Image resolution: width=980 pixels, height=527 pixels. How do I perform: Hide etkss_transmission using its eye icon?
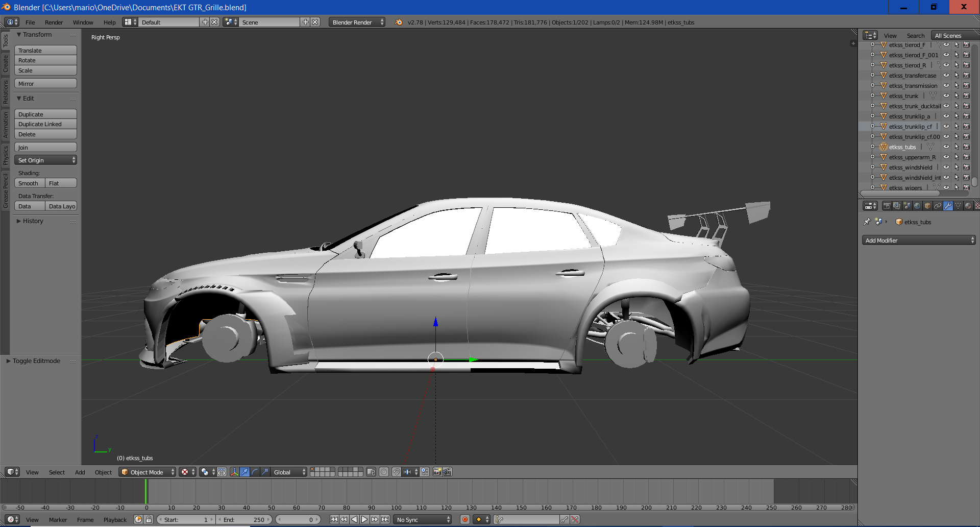pyautogui.click(x=946, y=86)
